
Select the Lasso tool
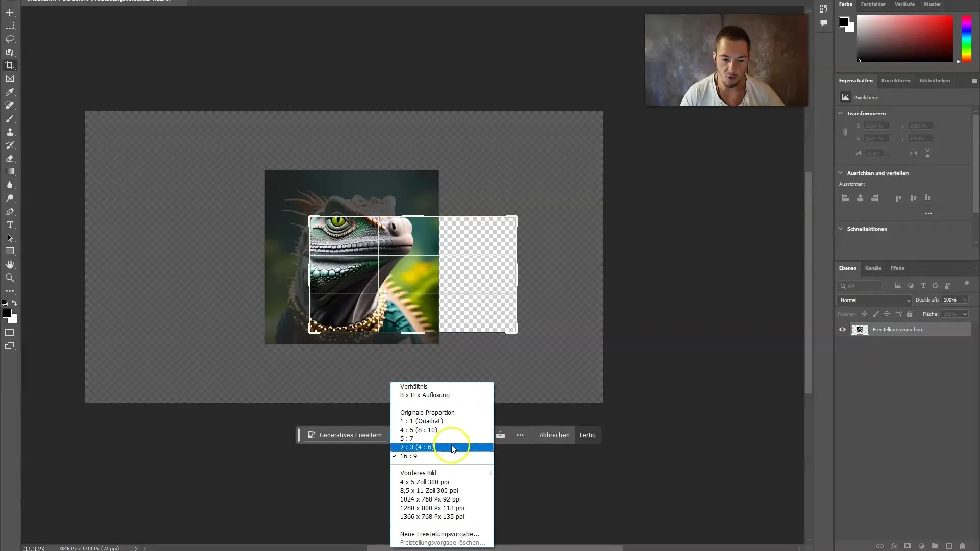10,39
